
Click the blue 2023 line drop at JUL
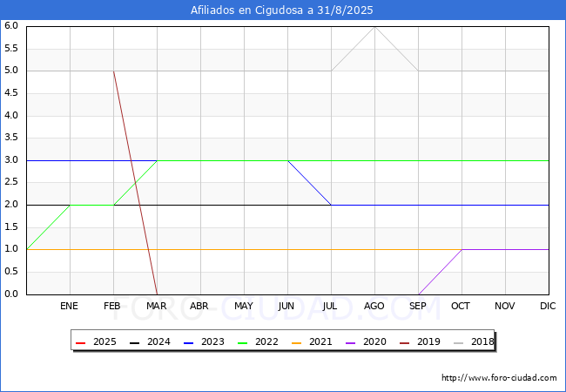[332, 205]
